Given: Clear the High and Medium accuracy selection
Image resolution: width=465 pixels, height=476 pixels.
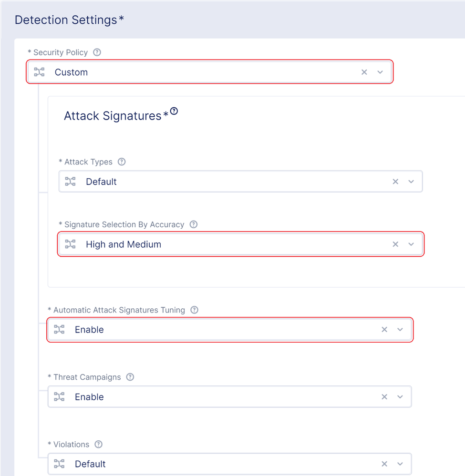Looking at the screenshot, I should point(395,244).
